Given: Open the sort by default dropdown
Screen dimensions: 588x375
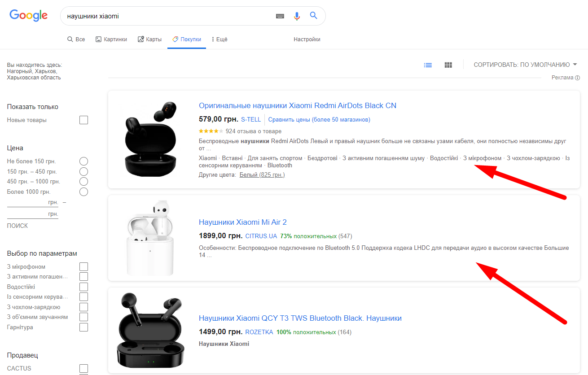Looking at the screenshot, I should 525,65.
